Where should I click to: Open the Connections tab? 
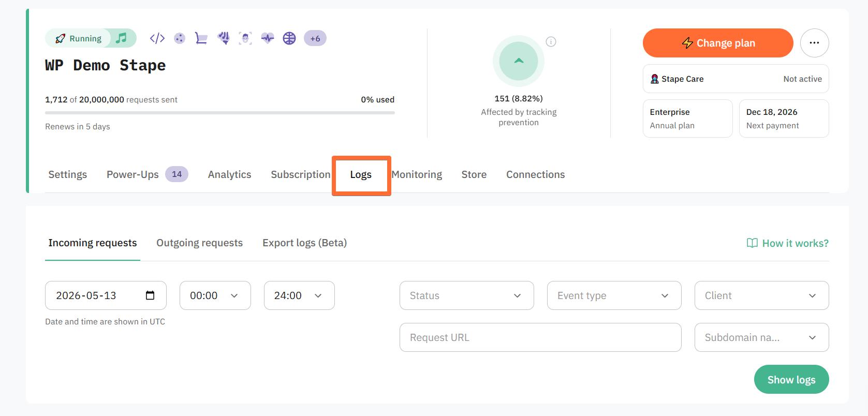pyautogui.click(x=536, y=174)
